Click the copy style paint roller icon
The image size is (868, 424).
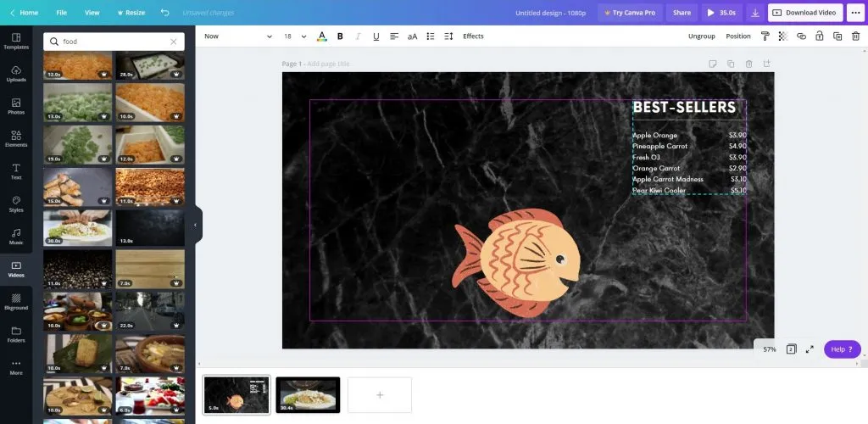(765, 36)
